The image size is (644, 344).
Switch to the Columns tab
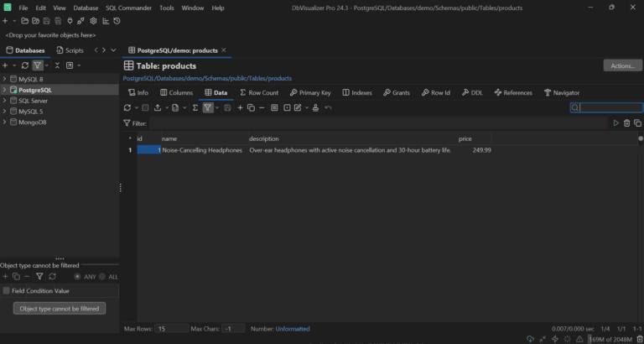coord(176,93)
